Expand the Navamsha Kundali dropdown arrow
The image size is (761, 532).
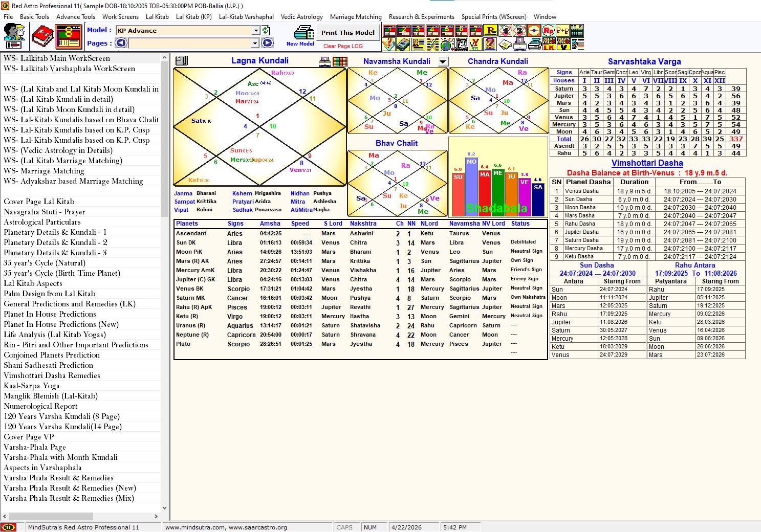tap(443, 61)
